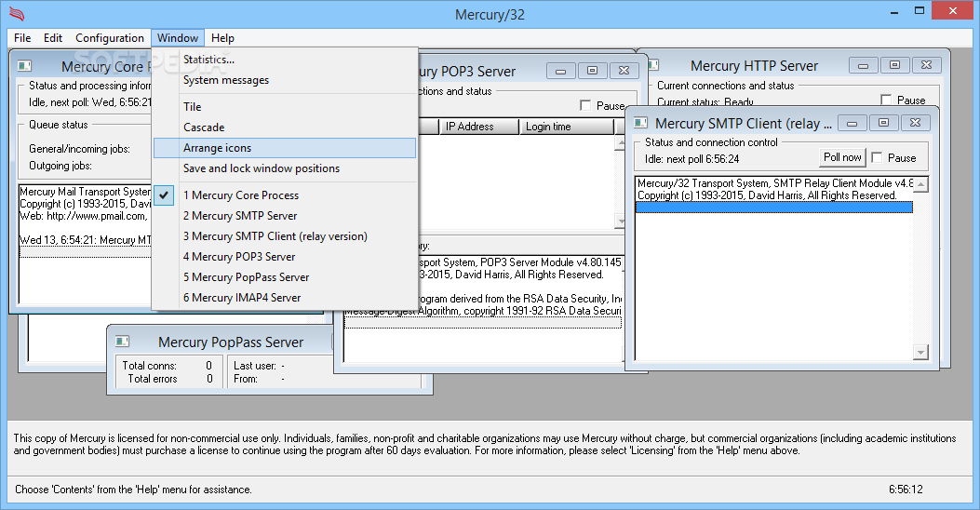The image size is (980, 510).
Task: Switch to 1 Mercury Core Process window
Action: [x=285, y=195]
